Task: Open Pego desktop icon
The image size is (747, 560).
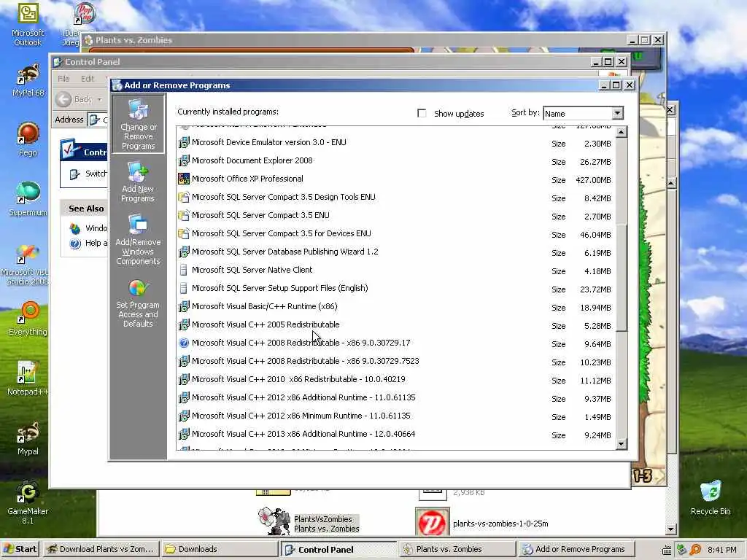Action: pos(28,139)
